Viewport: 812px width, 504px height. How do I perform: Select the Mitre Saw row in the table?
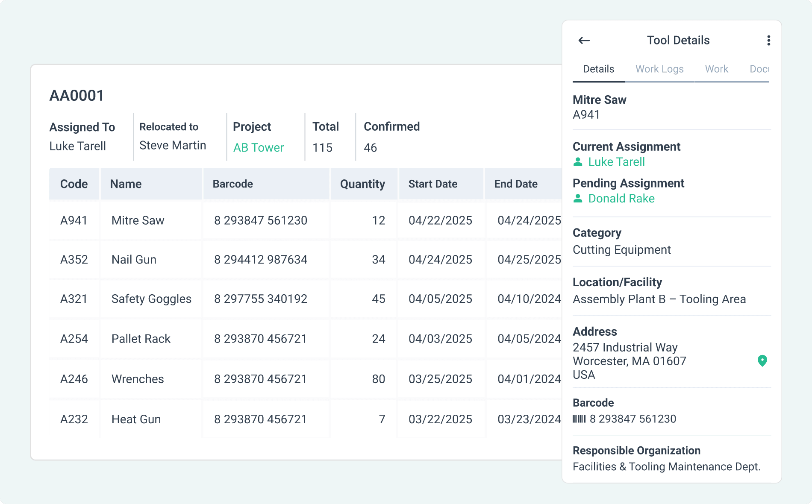tap(256, 220)
